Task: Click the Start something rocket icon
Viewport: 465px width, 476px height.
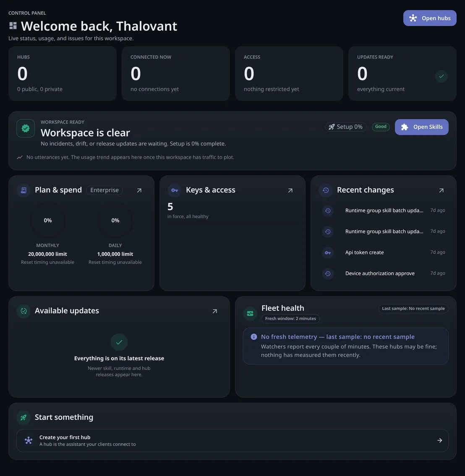Action: [x=24, y=417]
